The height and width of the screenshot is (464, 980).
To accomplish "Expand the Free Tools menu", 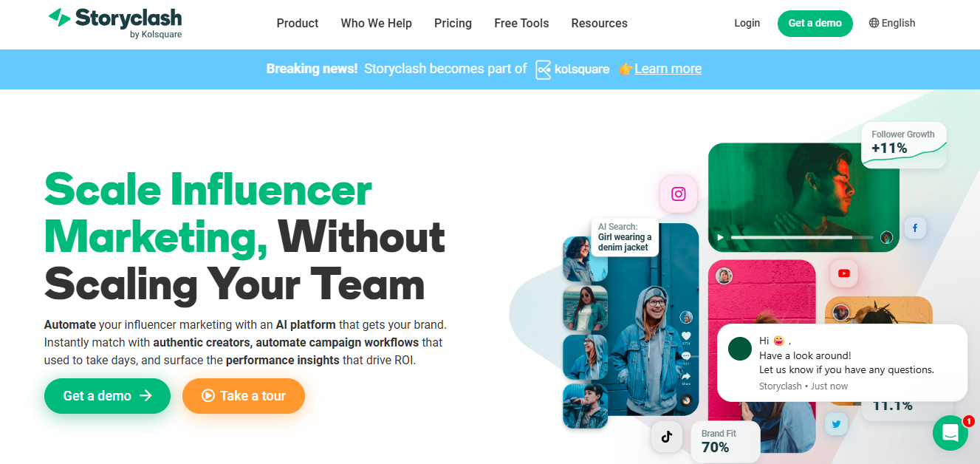I will tap(521, 23).
